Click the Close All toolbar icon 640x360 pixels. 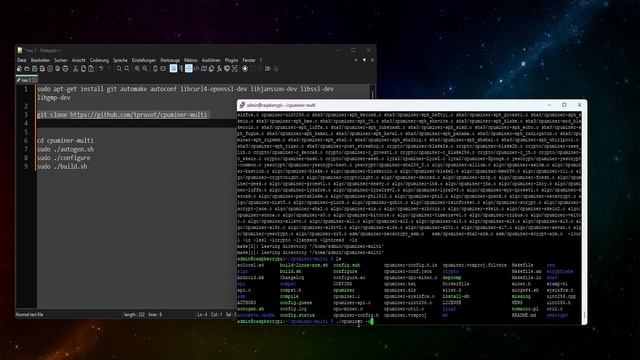point(57,69)
